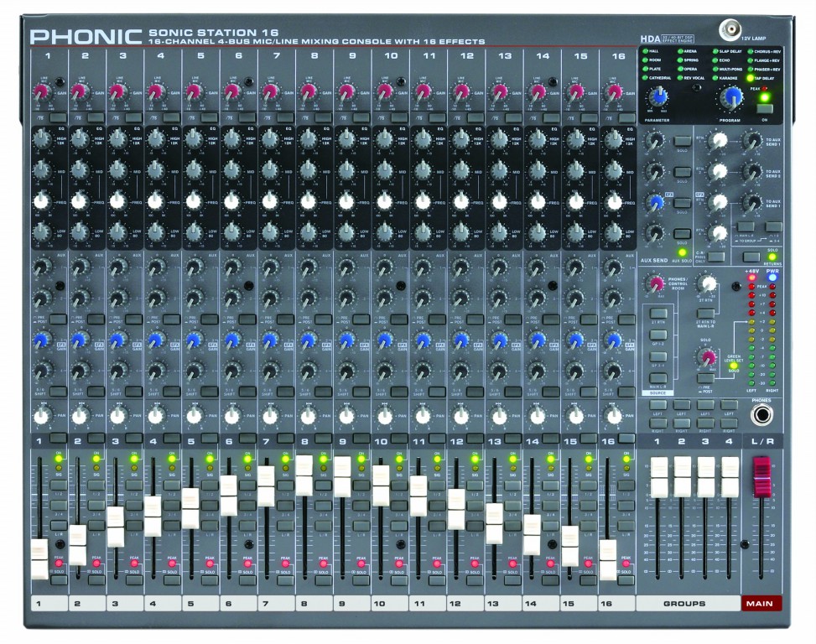Viewport: 816px width, 644px height.
Task: Turn channel 1 blue EFX send knob
Action: [42, 340]
